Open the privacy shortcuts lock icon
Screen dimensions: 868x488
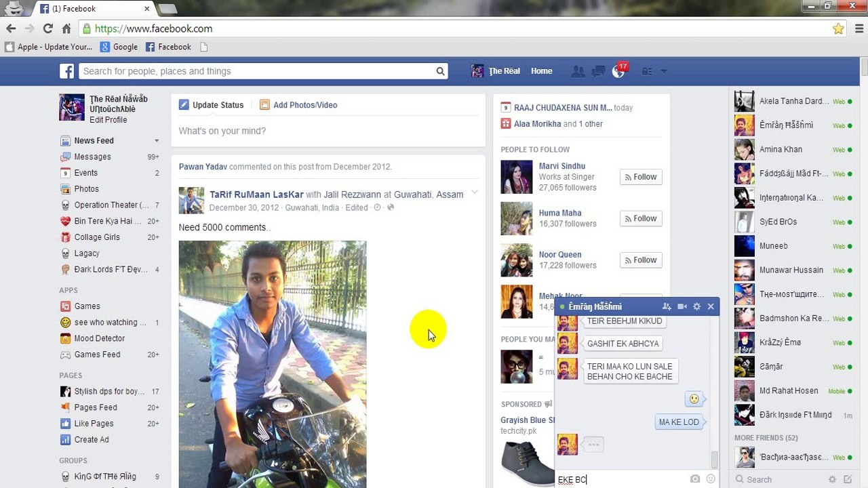pos(647,71)
